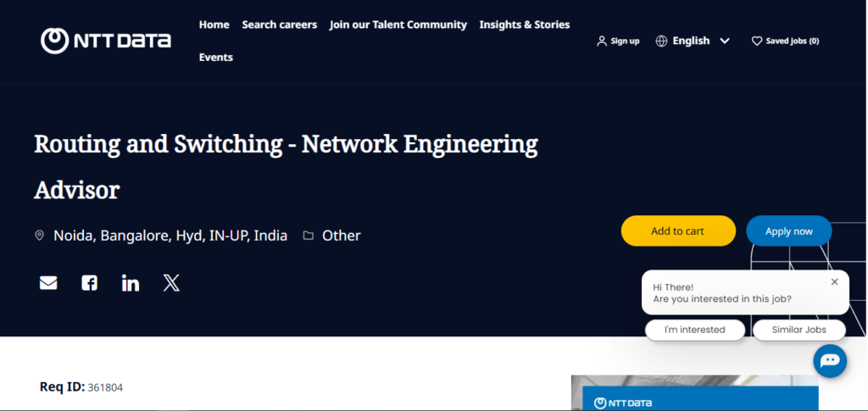Choose Similar Jobs in chat popup
Image resolution: width=868 pixels, height=411 pixels.
click(798, 330)
